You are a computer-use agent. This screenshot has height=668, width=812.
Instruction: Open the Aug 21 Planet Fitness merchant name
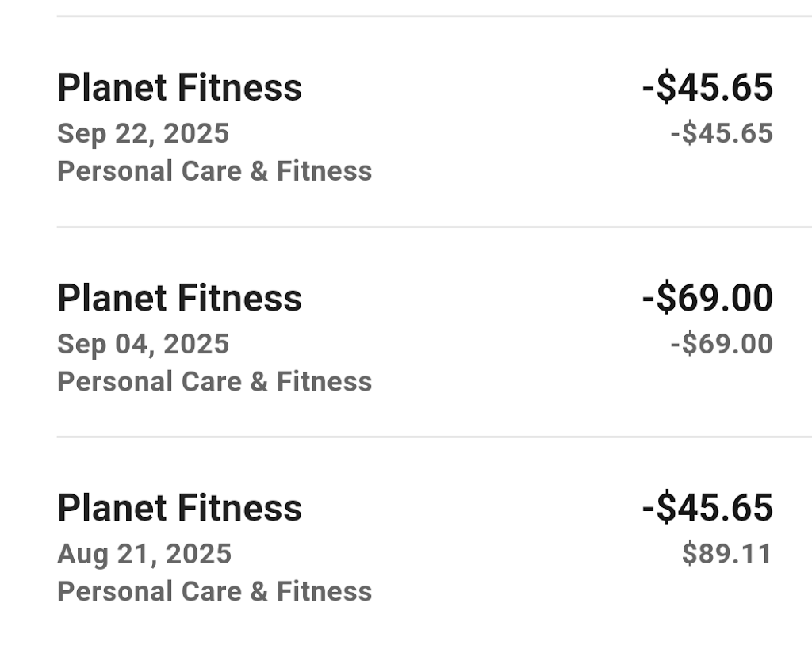pos(179,508)
